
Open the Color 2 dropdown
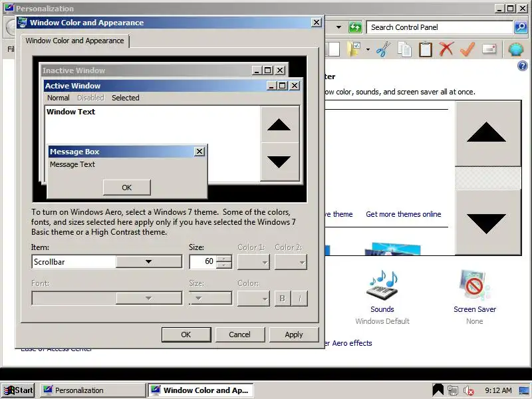pyautogui.click(x=291, y=262)
